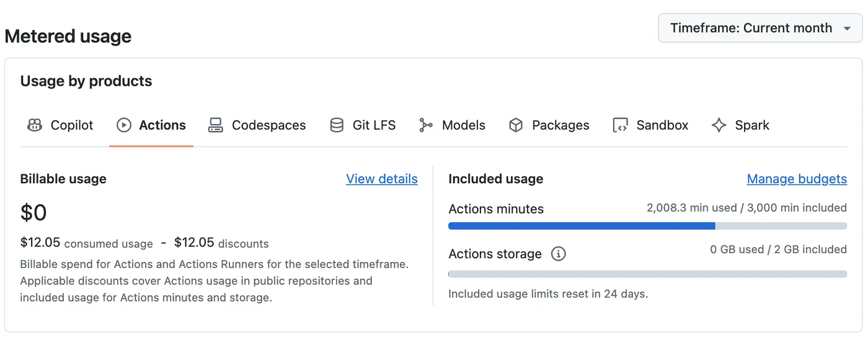Open the Git LFS tab label

click(374, 125)
